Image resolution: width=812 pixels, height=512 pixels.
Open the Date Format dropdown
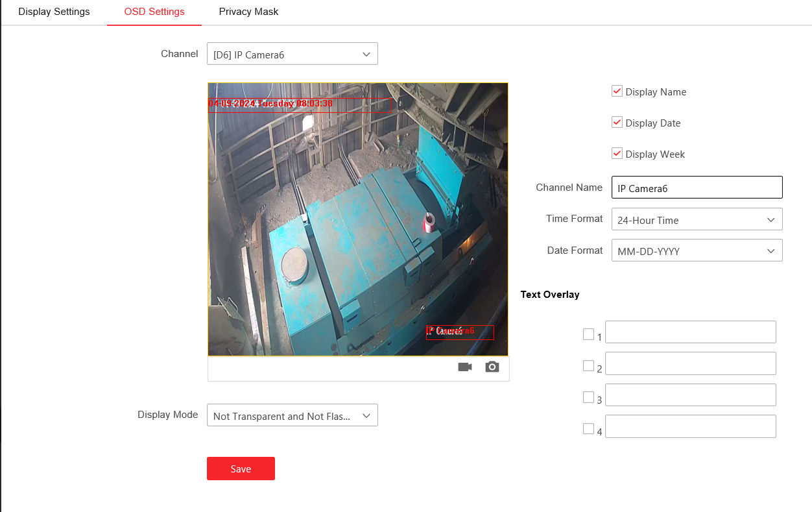click(x=697, y=251)
